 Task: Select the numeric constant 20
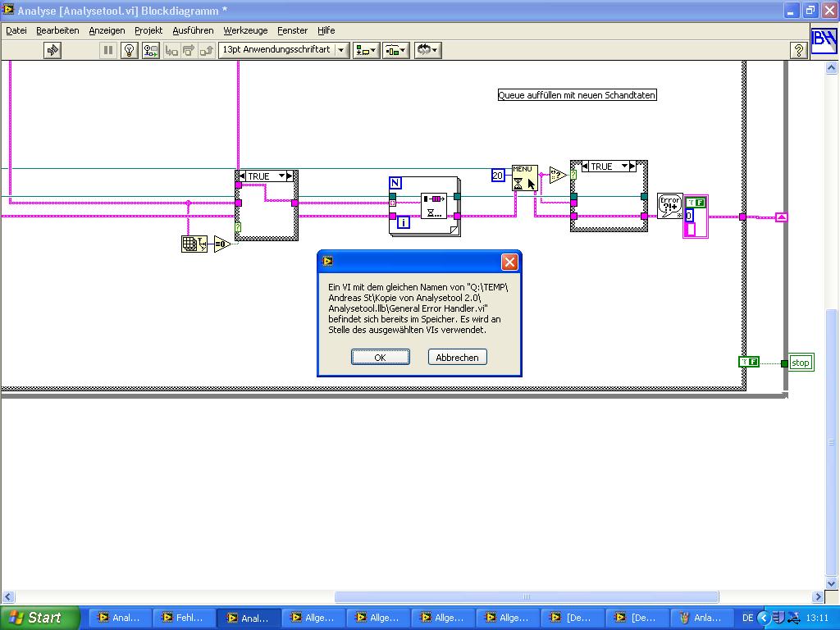[x=498, y=176]
